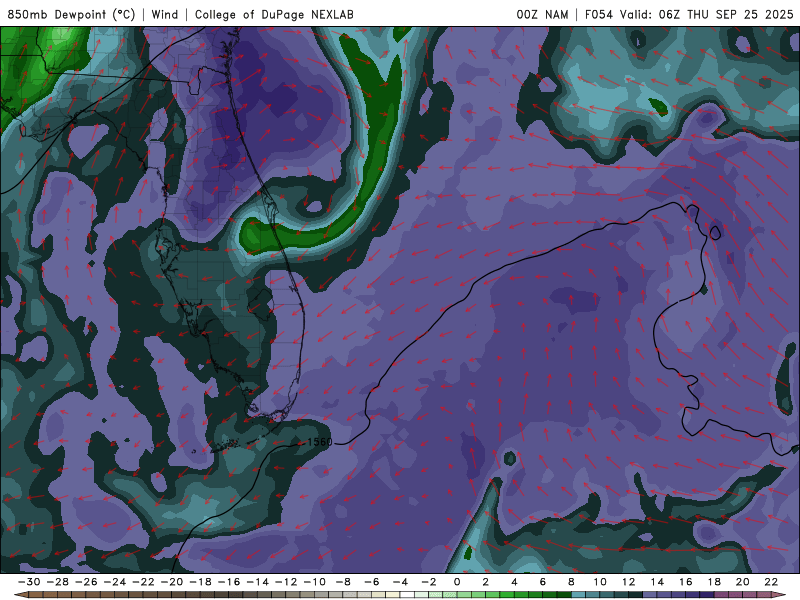The image size is (800, 600).
Task: Click the '2' color scale label
Action: 485,582
